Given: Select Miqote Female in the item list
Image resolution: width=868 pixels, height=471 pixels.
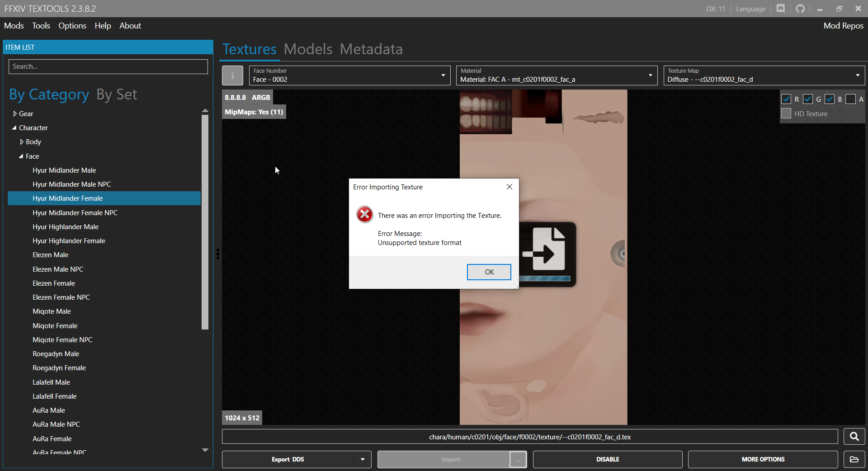Looking at the screenshot, I should click(55, 325).
